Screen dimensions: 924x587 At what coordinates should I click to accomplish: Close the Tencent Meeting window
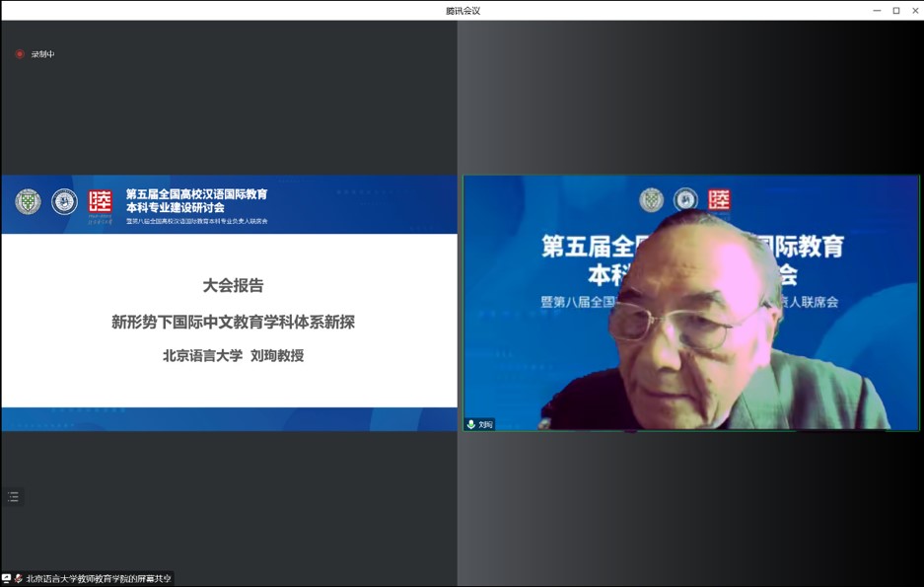(x=914, y=10)
